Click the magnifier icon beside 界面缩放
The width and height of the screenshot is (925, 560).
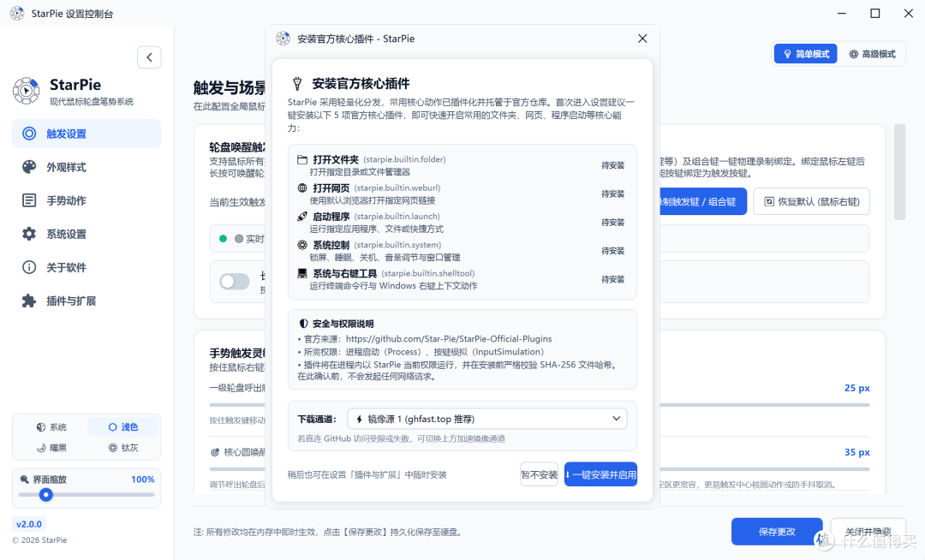[x=24, y=480]
